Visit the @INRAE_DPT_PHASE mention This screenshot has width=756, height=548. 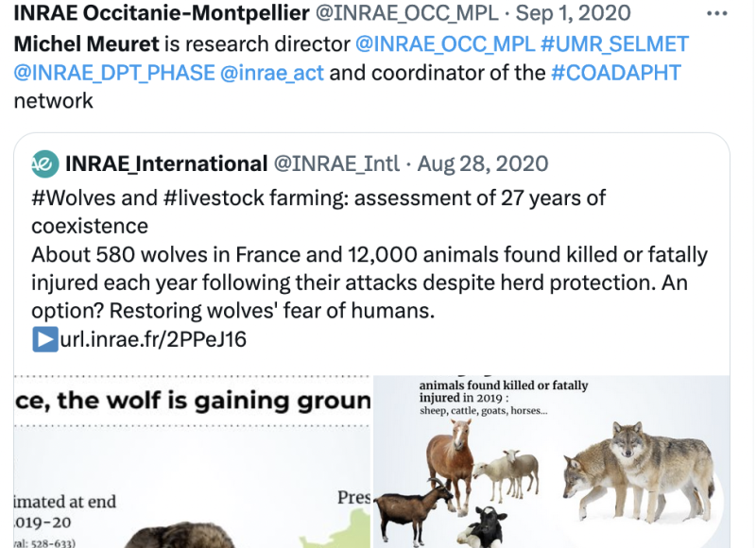tap(112, 72)
